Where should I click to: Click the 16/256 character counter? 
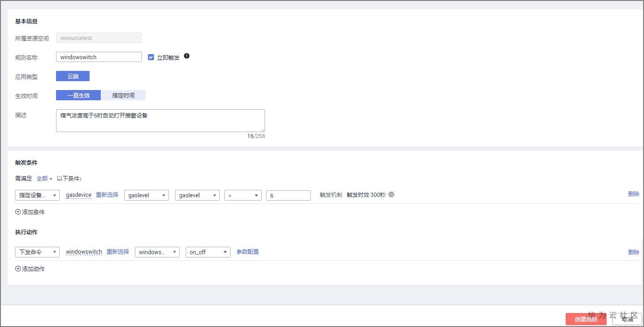point(256,136)
